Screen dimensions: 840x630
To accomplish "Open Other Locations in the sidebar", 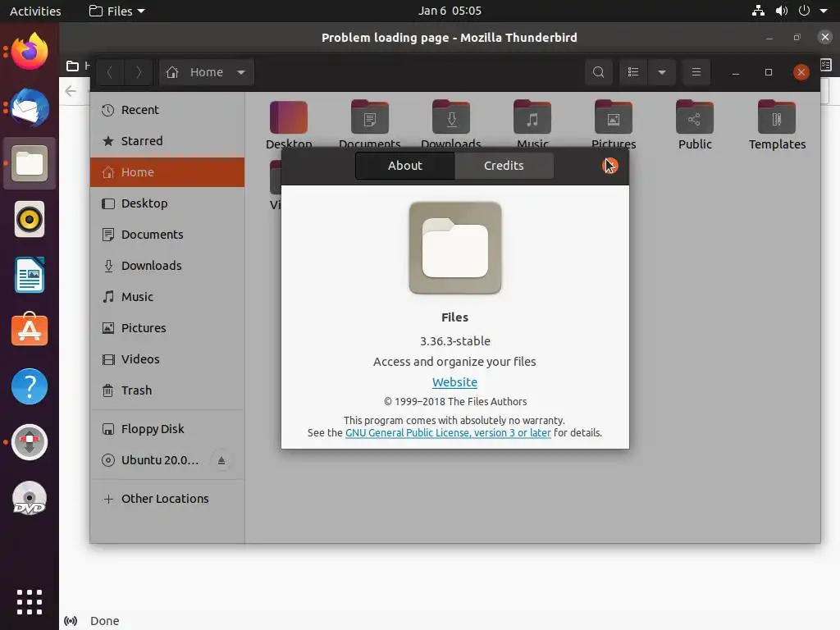I will click(167, 499).
